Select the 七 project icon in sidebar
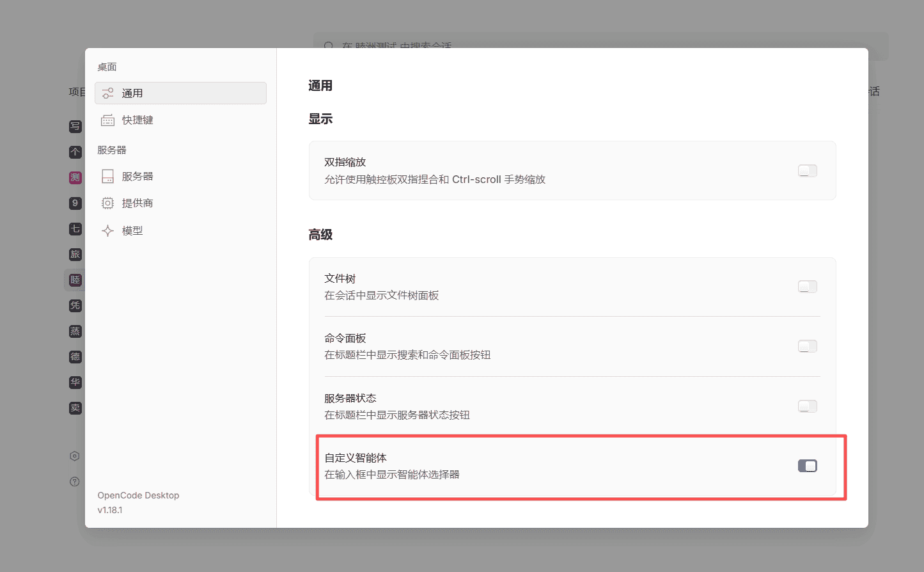924x572 pixels. (x=75, y=228)
